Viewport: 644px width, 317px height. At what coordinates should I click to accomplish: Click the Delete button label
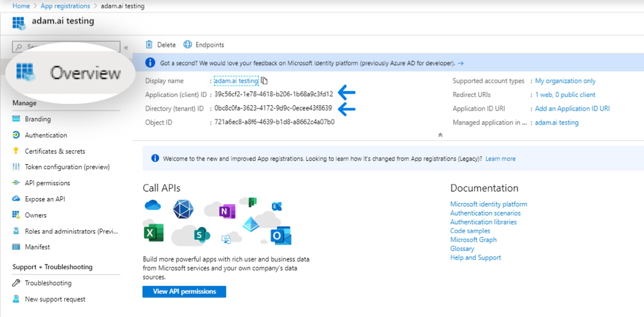click(x=166, y=45)
